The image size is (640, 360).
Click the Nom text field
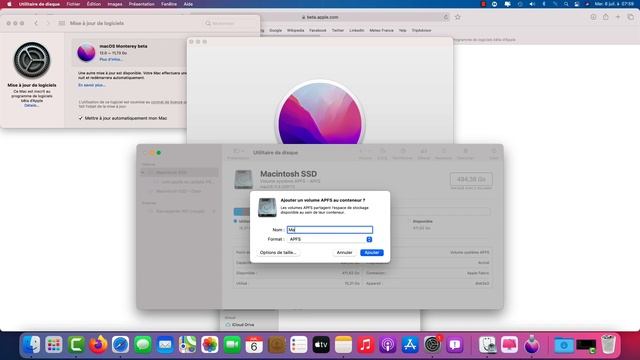(330, 230)
